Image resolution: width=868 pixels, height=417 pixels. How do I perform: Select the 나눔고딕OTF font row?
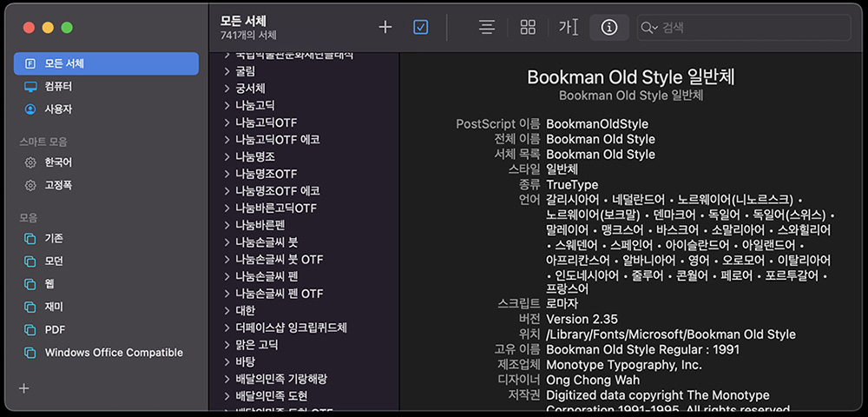pyautogui.click(x=304, y=122)
